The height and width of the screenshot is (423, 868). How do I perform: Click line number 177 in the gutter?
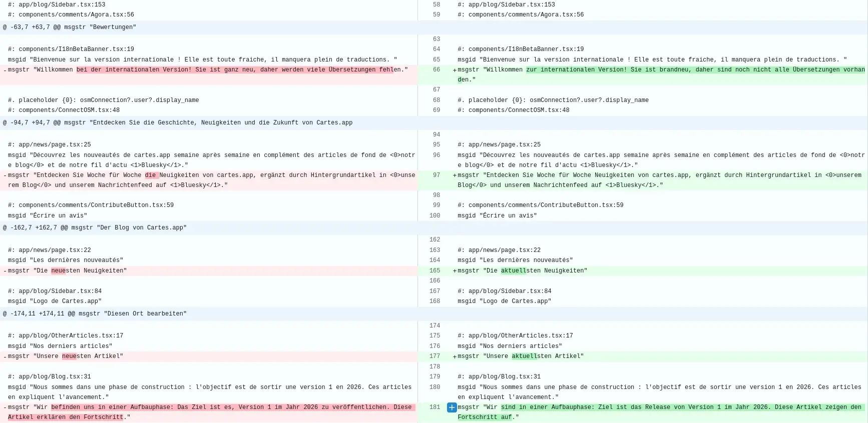point(435,356)
